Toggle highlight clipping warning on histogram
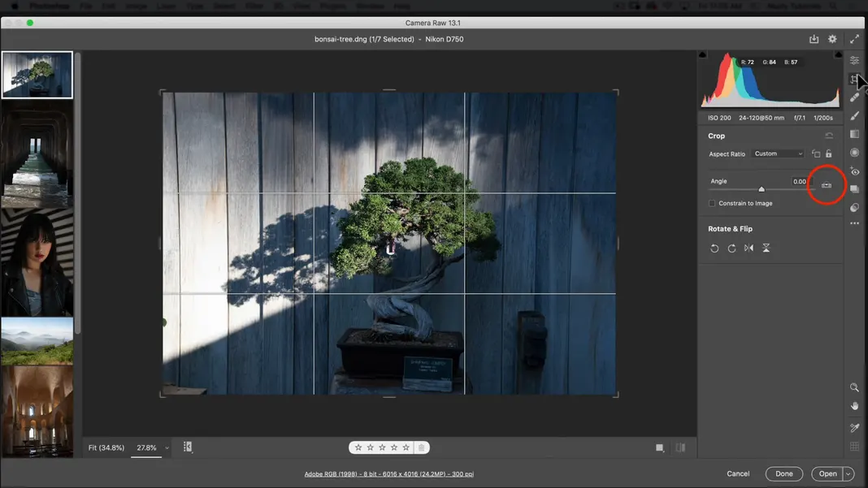This screenshot has height=488, width=868. (838, 54)
